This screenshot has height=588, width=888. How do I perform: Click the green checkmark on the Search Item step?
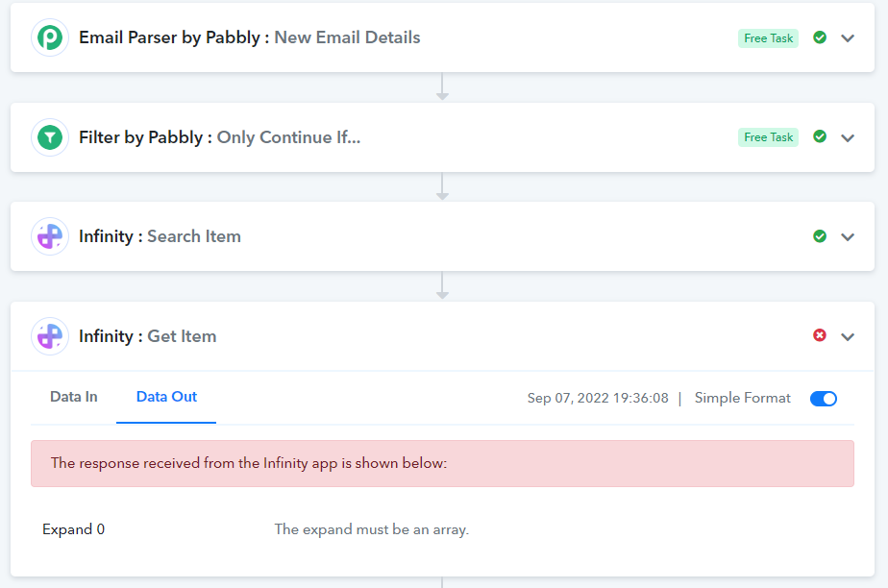(820, 236)
